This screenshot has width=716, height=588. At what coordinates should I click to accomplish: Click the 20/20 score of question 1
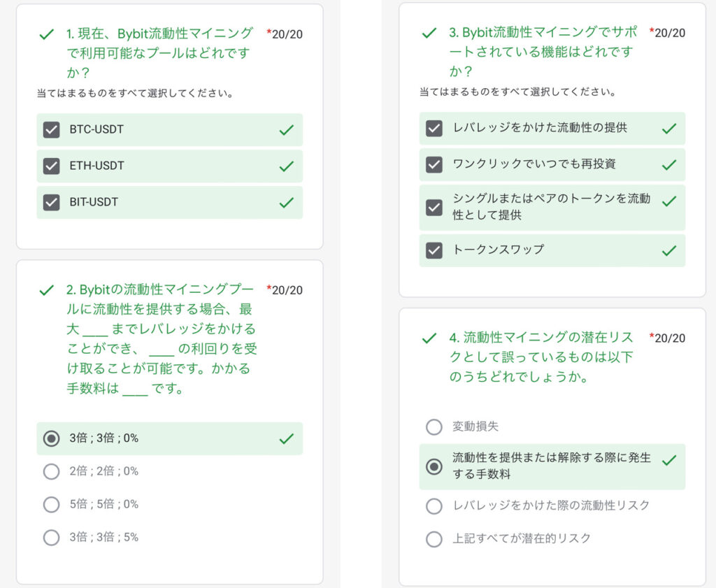click(287, 34)
